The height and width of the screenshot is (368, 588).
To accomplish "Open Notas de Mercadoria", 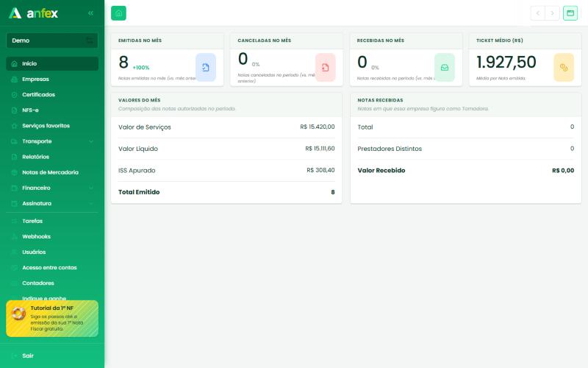I will (52, 172).
